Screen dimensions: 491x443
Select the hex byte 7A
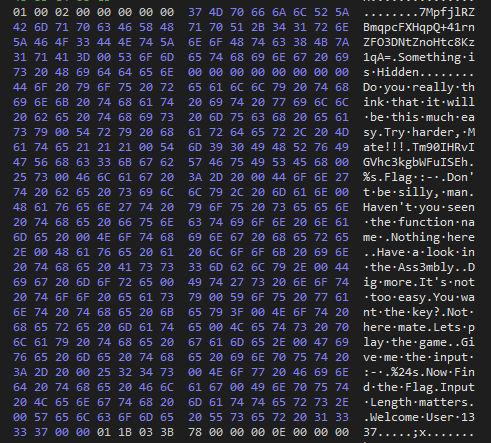[x=342, y=42]
